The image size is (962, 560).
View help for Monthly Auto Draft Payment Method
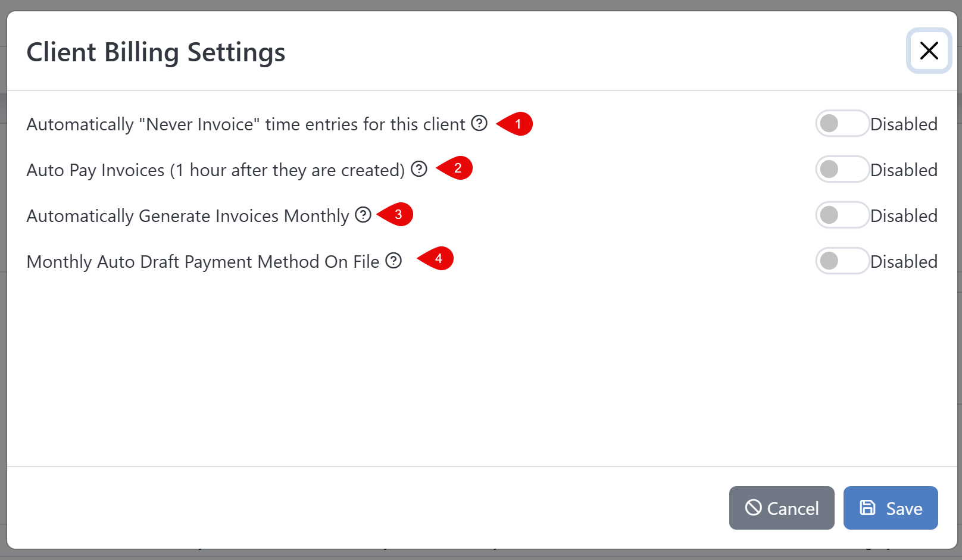pos(393,261)
